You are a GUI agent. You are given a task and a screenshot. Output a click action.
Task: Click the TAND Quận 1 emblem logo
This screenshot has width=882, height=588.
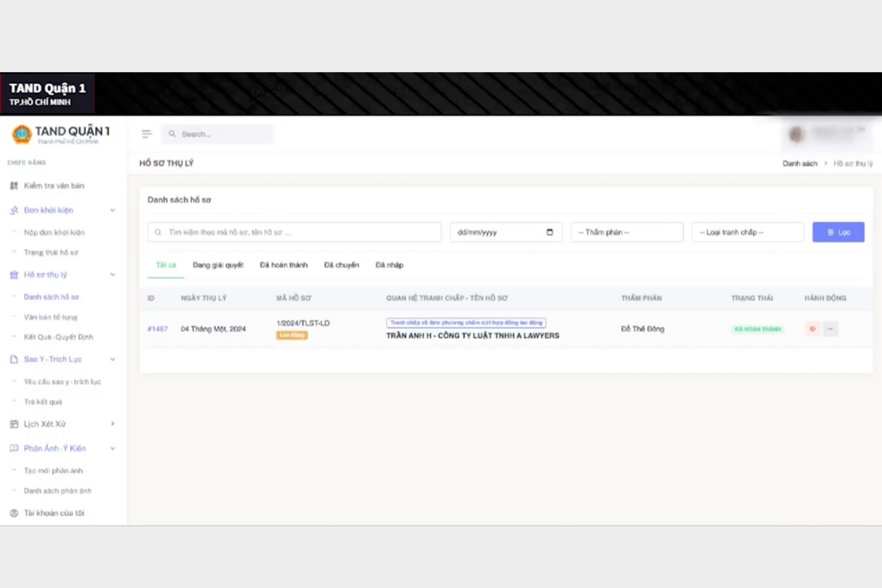21,135
